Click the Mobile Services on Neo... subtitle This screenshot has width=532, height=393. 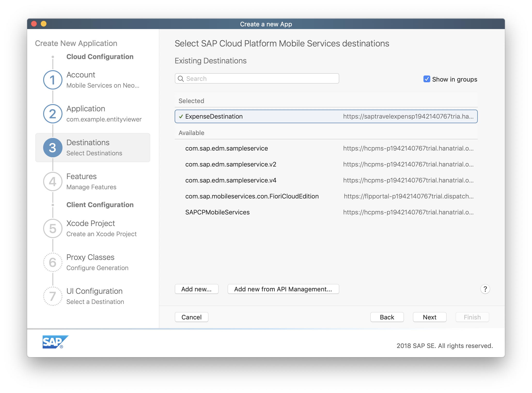point(103,85)
